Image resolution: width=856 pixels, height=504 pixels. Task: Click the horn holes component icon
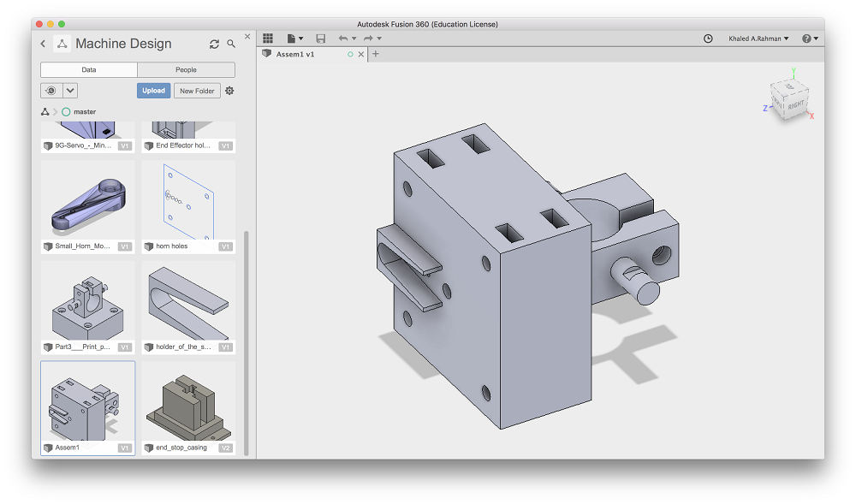148,246
